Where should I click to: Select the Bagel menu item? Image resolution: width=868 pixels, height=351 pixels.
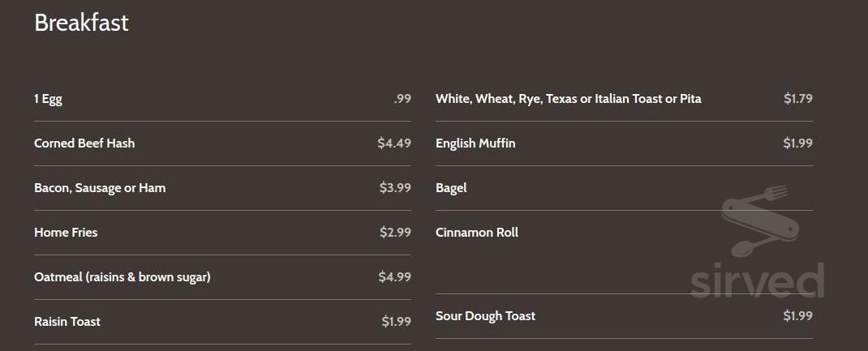(451, 188)
